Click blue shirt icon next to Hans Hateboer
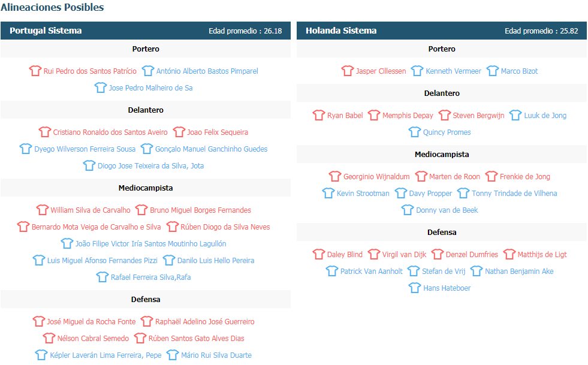Viewport: 588px width, 365px height. (414, 288)
